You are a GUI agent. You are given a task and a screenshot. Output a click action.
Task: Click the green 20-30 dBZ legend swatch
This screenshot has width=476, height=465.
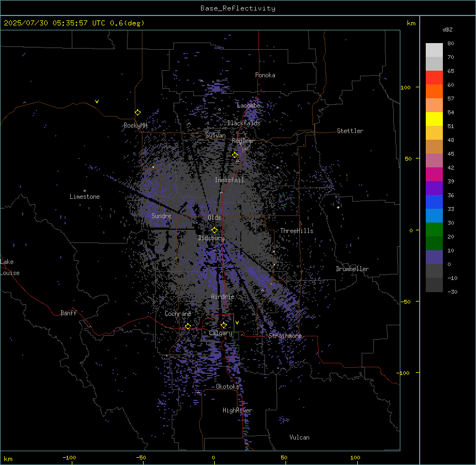[x=434, y=230]
